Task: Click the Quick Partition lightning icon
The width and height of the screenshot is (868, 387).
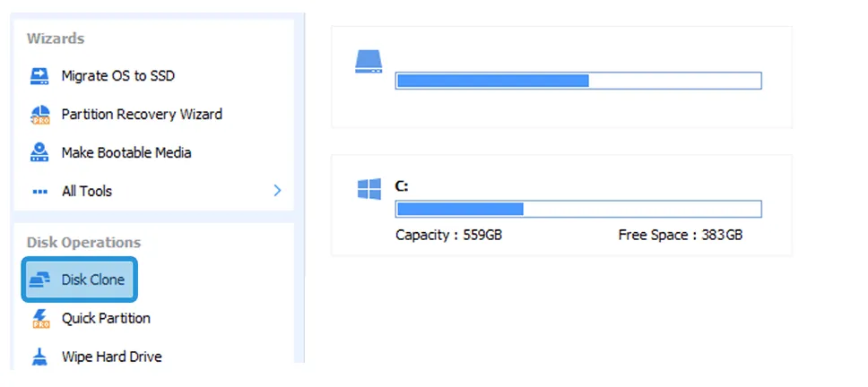Action: 39,318
